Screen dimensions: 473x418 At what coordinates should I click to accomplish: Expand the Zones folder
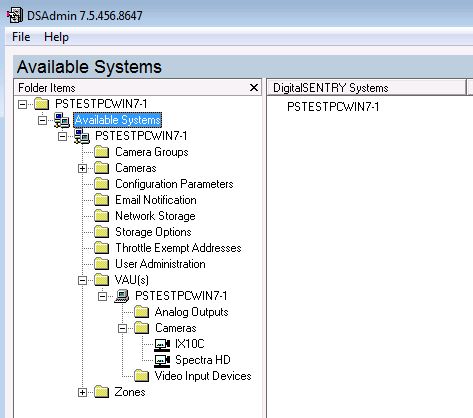click(x=82, y=392)
